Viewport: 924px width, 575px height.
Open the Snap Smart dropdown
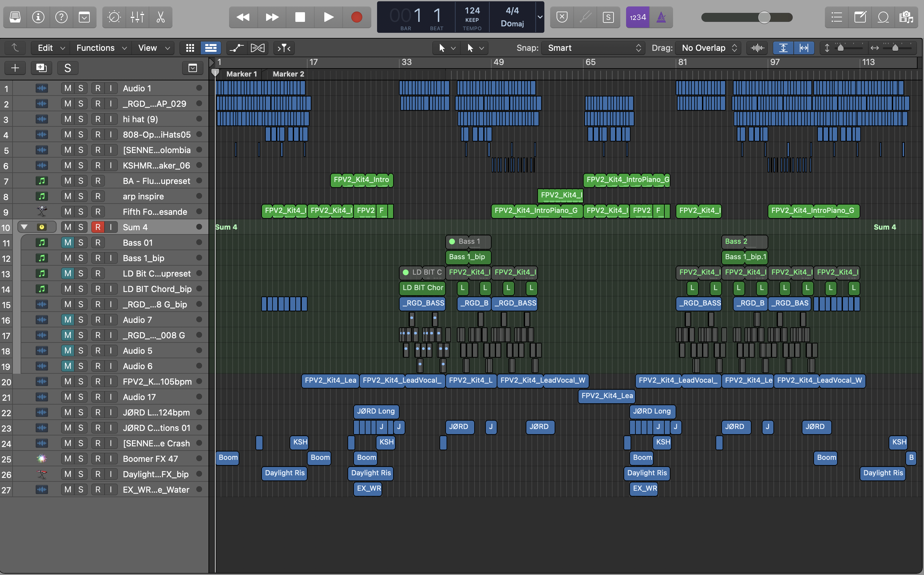tap(594, 48)
